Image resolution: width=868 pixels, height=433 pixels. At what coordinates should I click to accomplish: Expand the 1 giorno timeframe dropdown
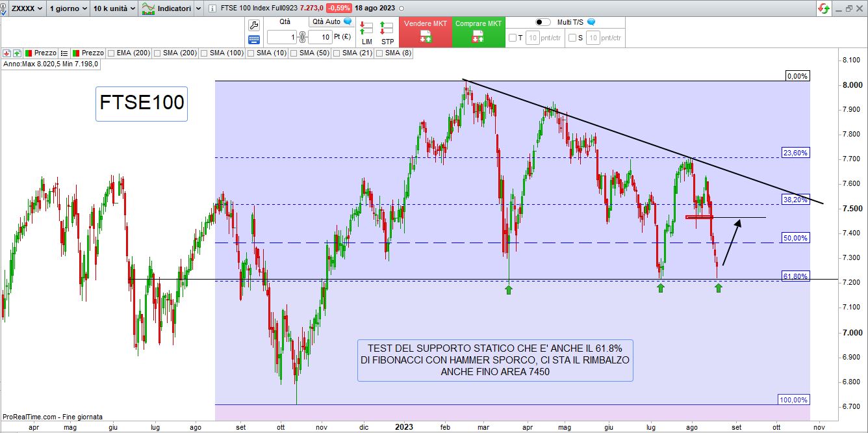click(66, 8)
